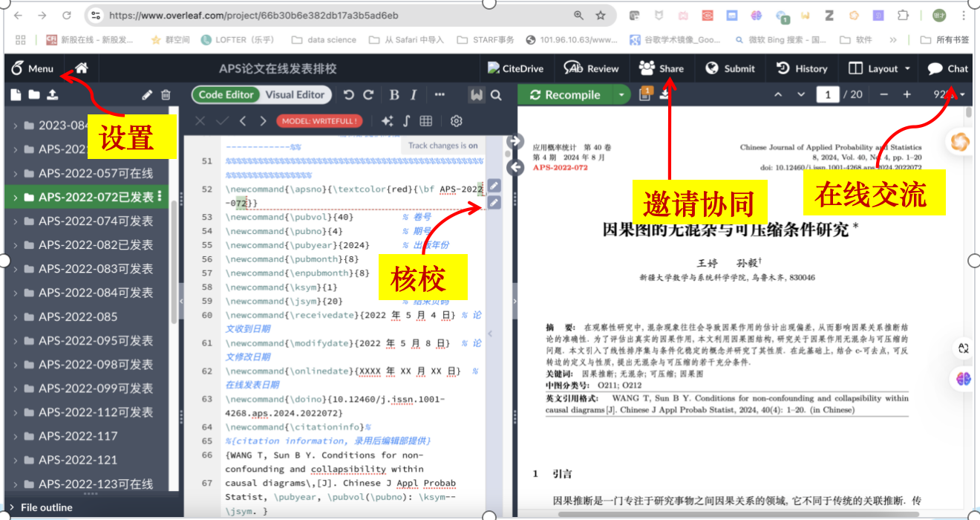Toggle bold formatting in editor
The image size is (980, 520).
coord(394,95)
